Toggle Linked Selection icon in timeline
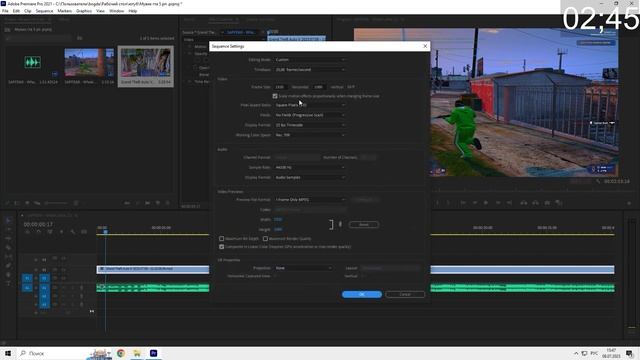This screenshot has height=360, width=640. 50,232
